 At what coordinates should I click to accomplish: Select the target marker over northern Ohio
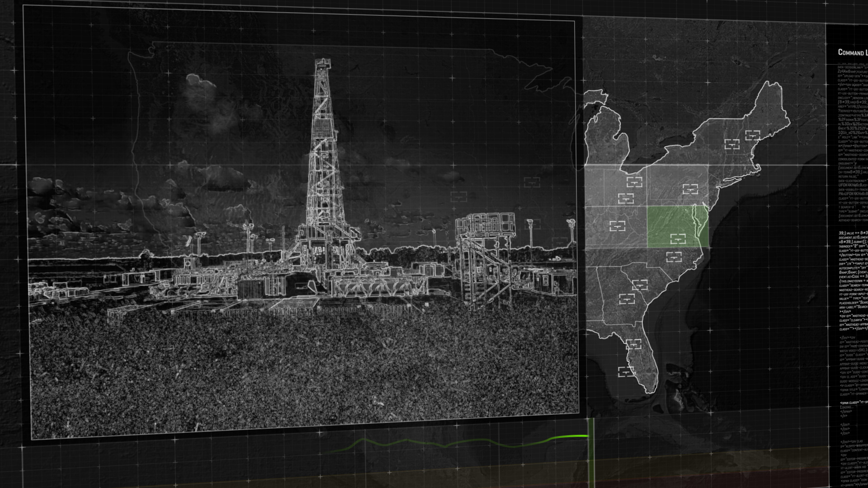click(x=635, y=182)
